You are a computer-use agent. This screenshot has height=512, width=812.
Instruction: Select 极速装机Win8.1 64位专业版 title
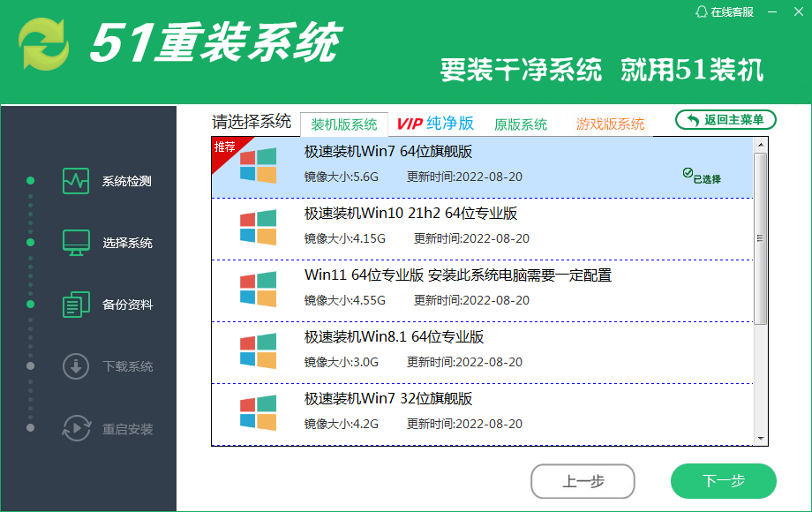click(x=394, y=337)
